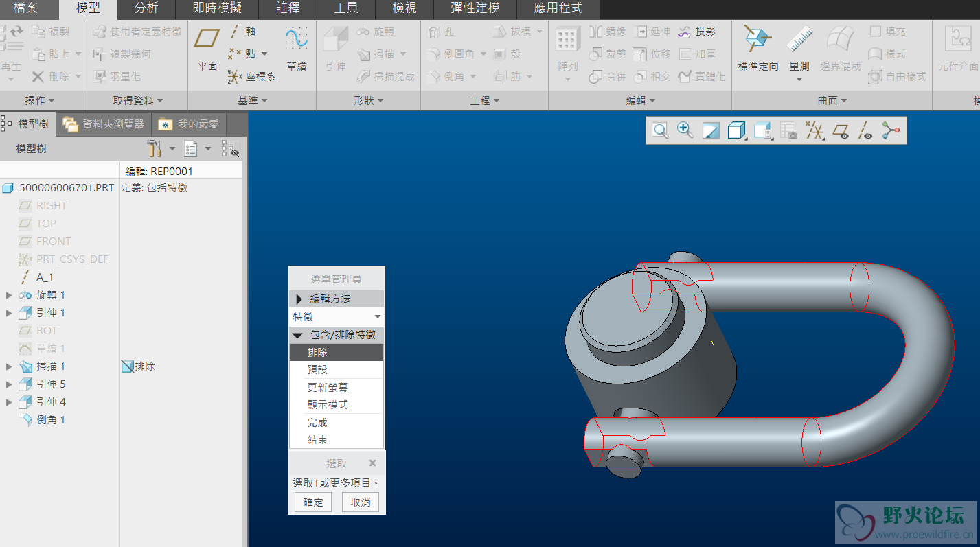980x547 pixels.
Task: Click the Repaint screen icon
Action: (711, 130)
